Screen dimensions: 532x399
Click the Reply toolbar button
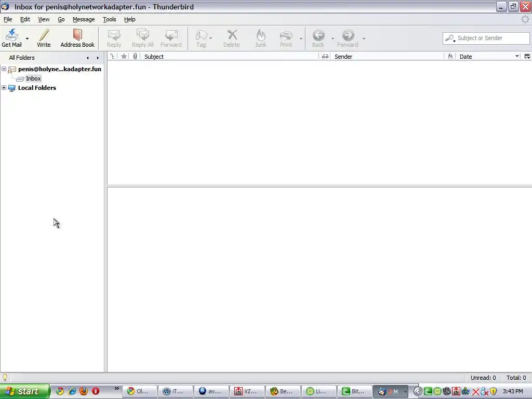pyautogui.click(x=114, y=38)
